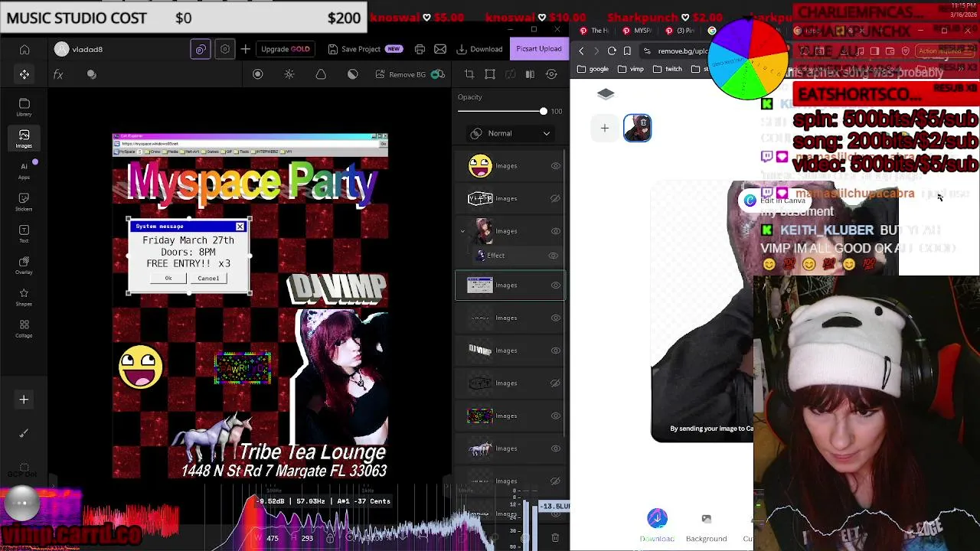The height and width of the screenshot is (551, 980).
Task: Collapse the girl photo layer group
Action: click(462, 231)
